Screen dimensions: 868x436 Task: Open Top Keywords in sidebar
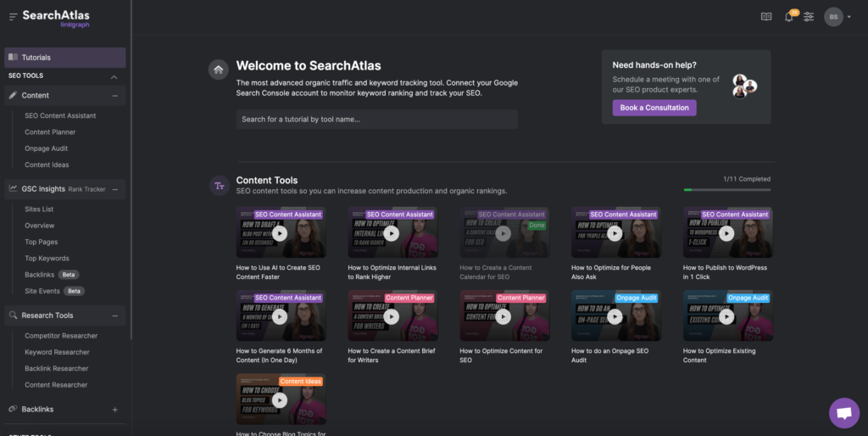coord(47,258)
